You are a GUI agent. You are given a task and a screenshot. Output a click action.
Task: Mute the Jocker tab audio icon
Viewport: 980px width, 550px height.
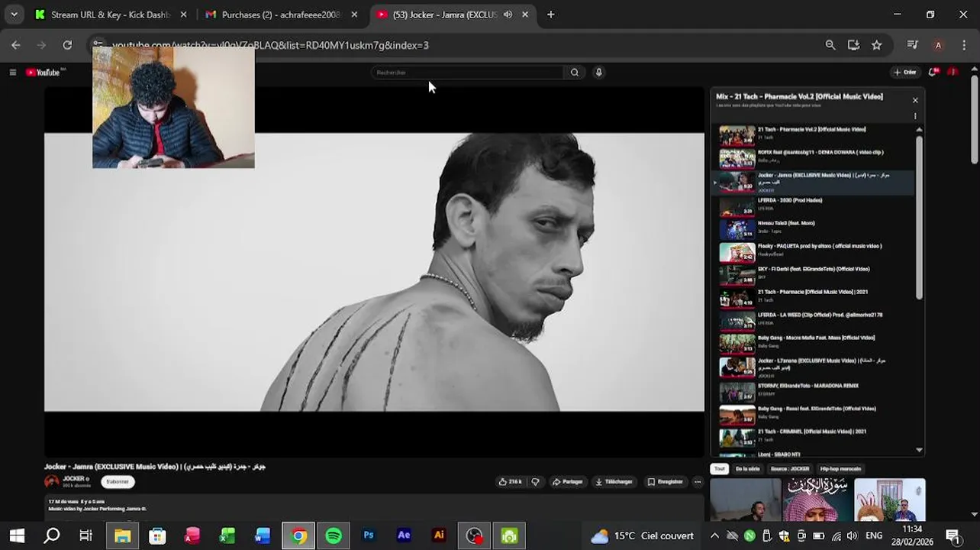click(x=508, y=15)
